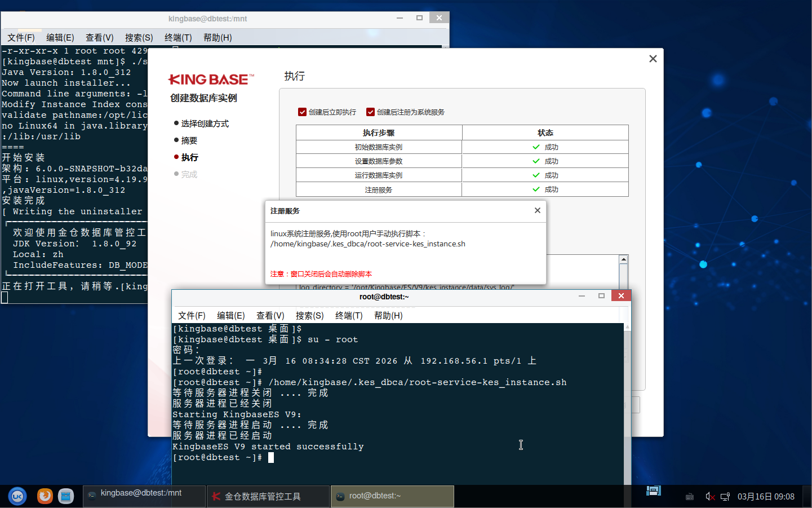Image resolution: width=812 pixels, height=508 pixels.
Task: Maximize the kingbase@dbtest:/mnt terminal window
Action: tap(419, 18)
